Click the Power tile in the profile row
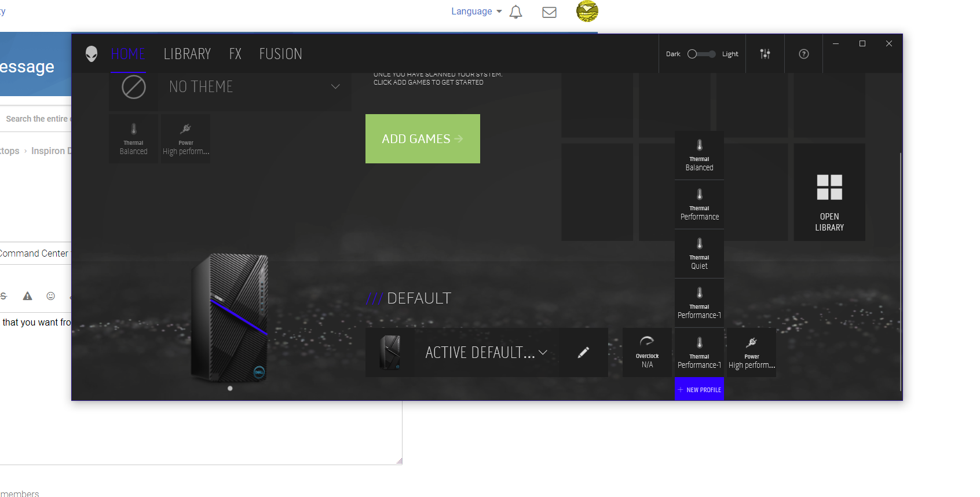 pyautogui.click(x=752, y=352)
